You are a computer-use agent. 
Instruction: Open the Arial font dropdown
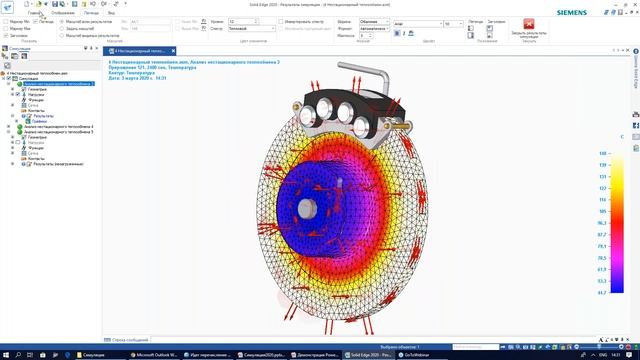418,24
